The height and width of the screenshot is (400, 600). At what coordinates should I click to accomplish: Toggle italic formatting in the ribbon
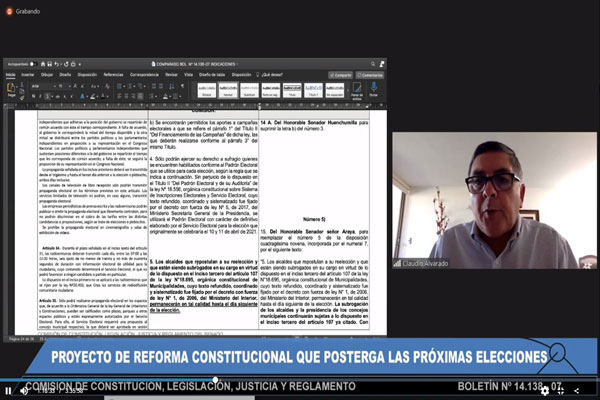point(41,96)
